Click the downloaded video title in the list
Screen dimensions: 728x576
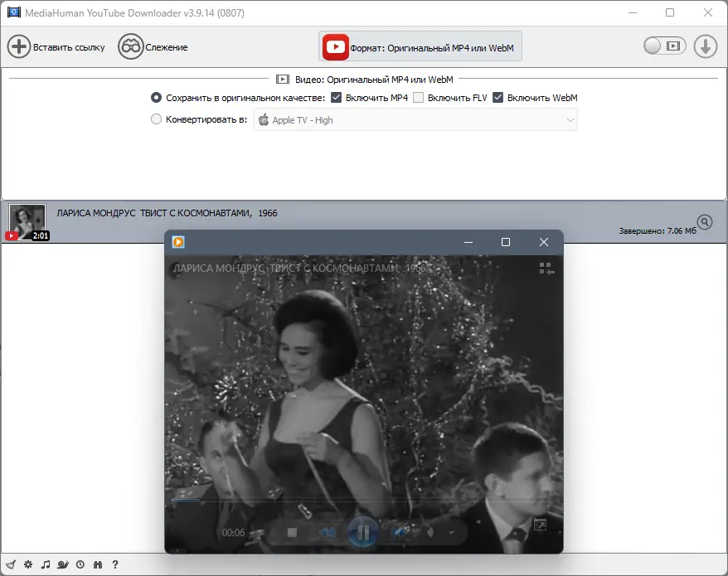[167, 213]
